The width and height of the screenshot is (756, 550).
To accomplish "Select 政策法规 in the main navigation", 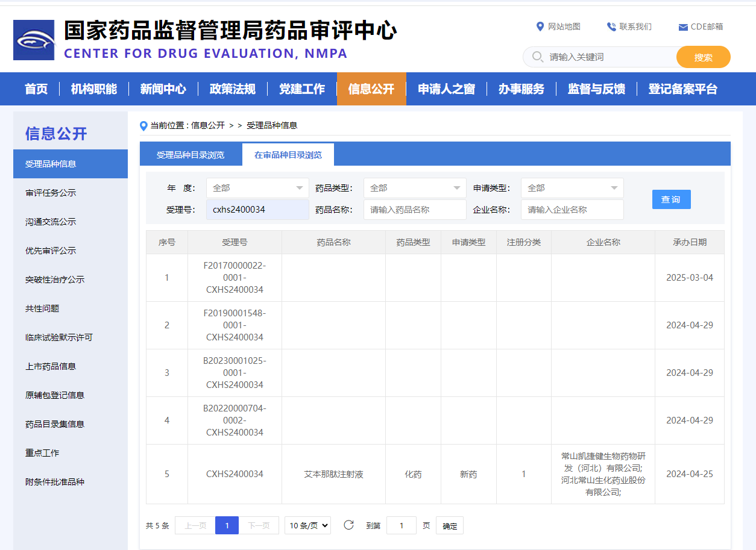I will coord(232,89).
